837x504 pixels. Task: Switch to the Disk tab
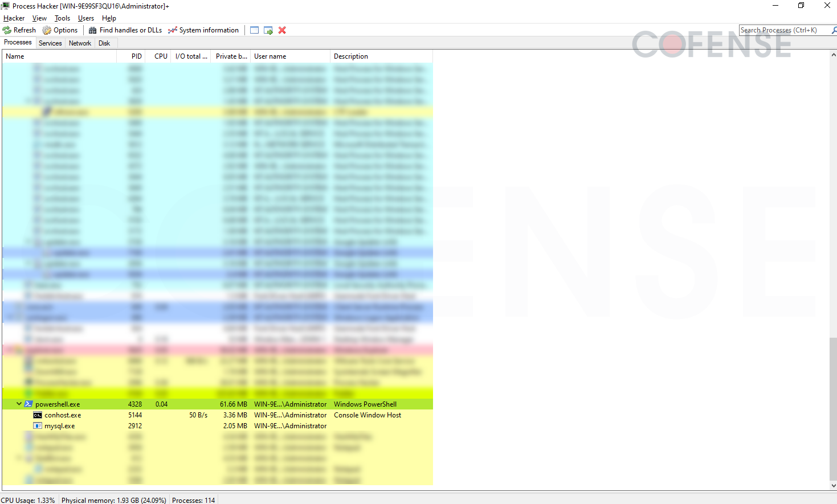click(x=104, y=43)
